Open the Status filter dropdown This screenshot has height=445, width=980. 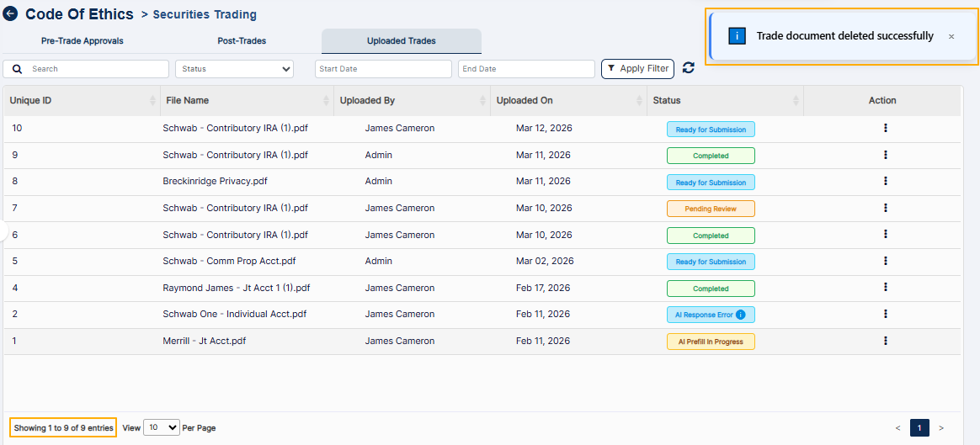(234, 69)
